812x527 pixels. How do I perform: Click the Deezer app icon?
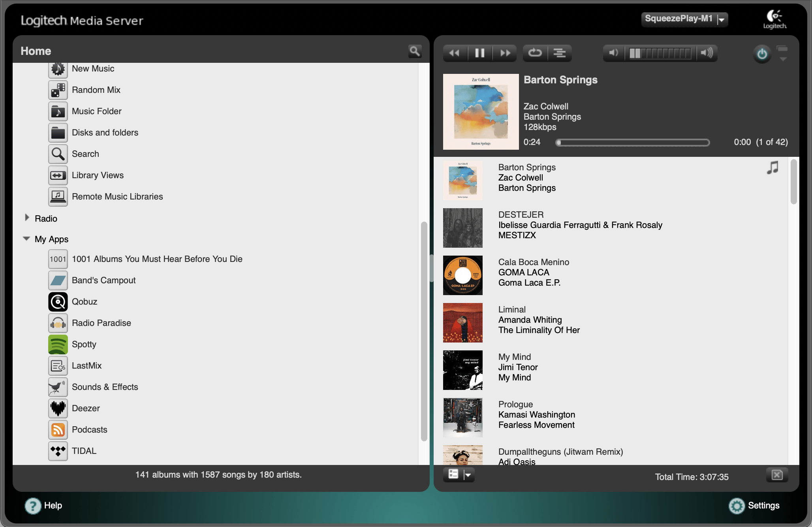click(x=58, y=408)
